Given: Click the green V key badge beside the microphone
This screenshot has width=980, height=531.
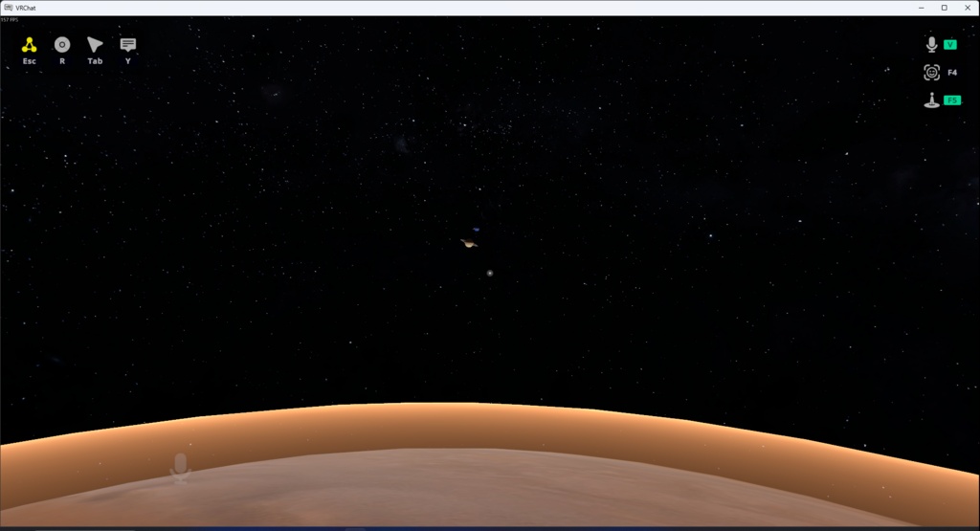Looking at the screenshot, I should pos(950,44).
